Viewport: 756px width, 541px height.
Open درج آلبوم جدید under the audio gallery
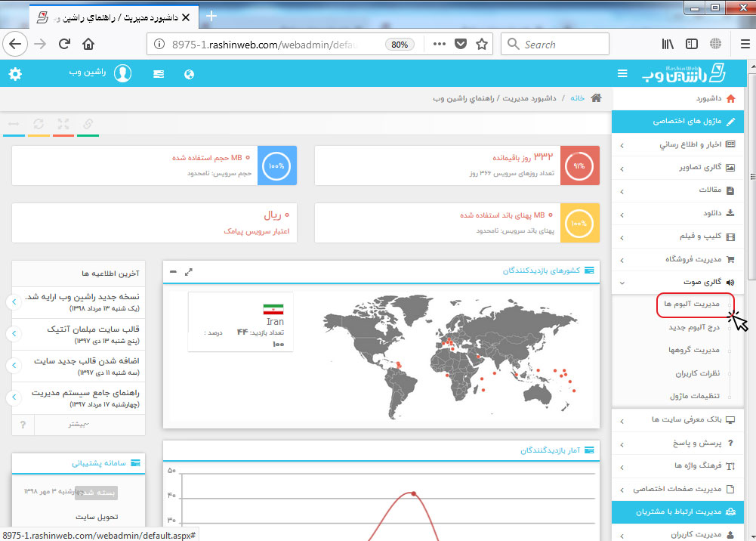694,327
